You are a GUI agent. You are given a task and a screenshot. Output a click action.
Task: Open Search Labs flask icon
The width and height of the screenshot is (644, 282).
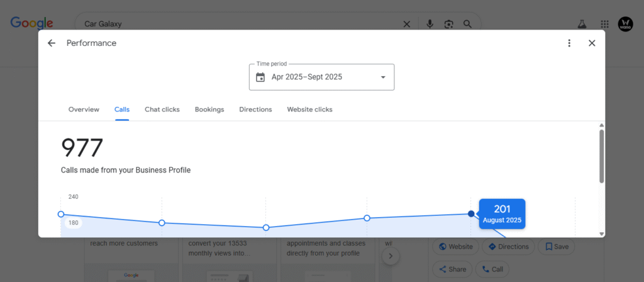tap(582, 24)
